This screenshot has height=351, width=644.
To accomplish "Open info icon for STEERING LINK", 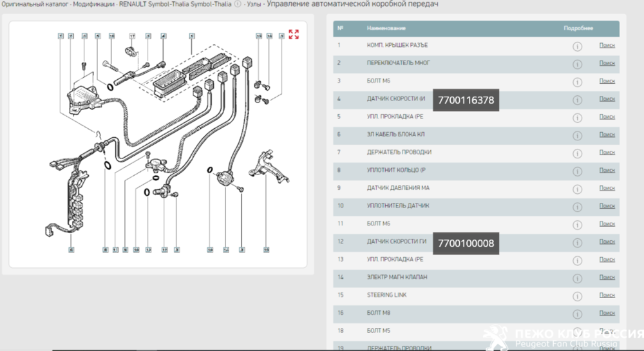I will 577,296.
